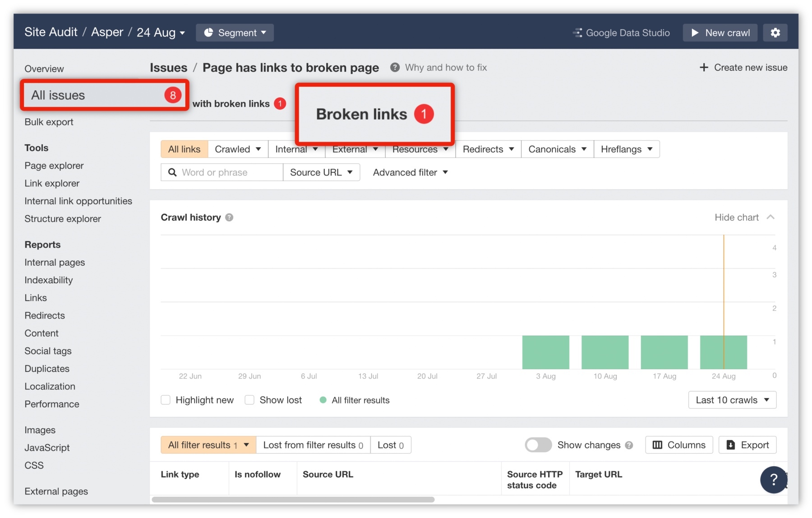Open the Crawl history help tooltip
The image size is (812, 518).
[x=229, y=217]
